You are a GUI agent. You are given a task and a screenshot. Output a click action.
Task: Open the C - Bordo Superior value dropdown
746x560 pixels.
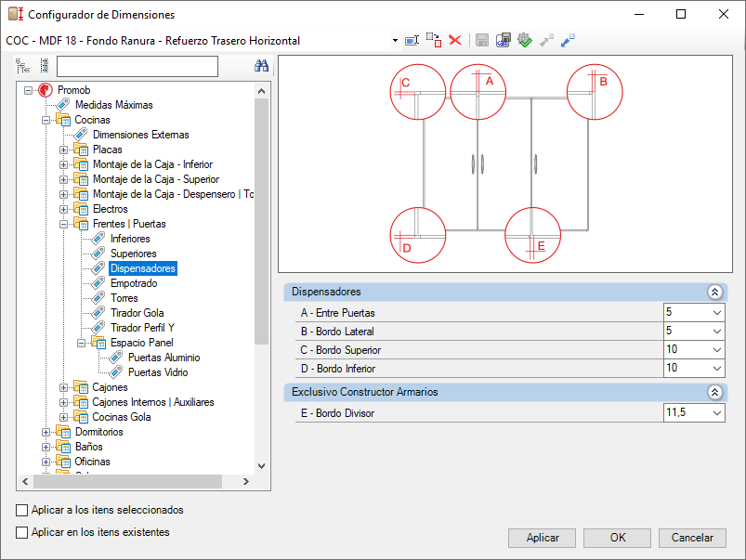click(x=717, y=350)
